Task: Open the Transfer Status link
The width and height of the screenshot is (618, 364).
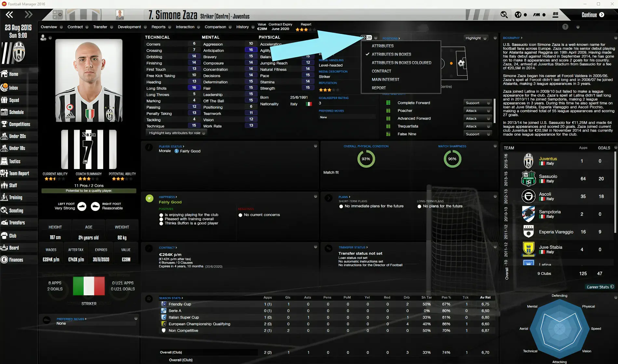Action: coord(353,247)
